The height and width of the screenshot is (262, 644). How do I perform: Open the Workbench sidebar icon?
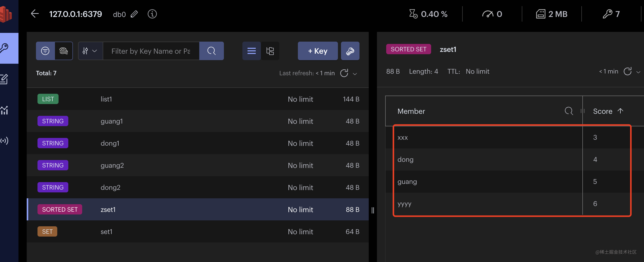[5, 79]
